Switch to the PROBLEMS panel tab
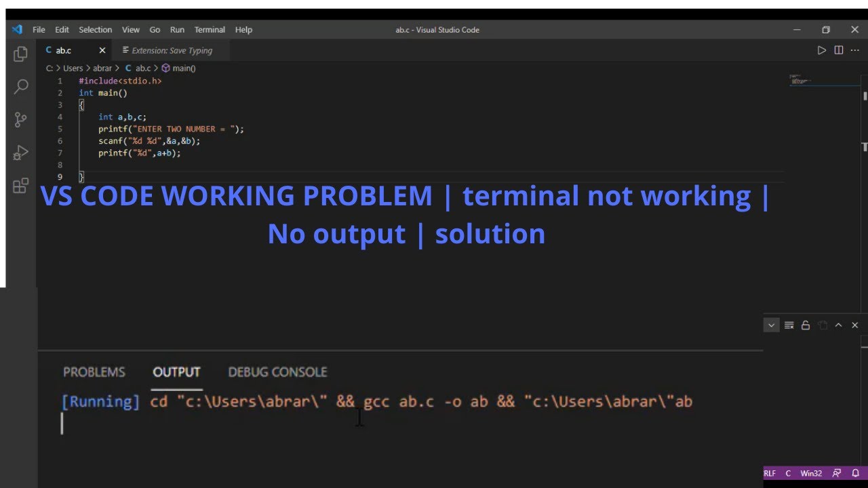 (94, 372)
